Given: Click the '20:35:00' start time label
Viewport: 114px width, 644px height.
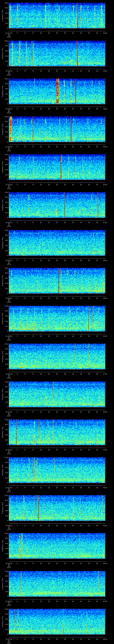Looking at the screenshot, I should coord(9,184).
